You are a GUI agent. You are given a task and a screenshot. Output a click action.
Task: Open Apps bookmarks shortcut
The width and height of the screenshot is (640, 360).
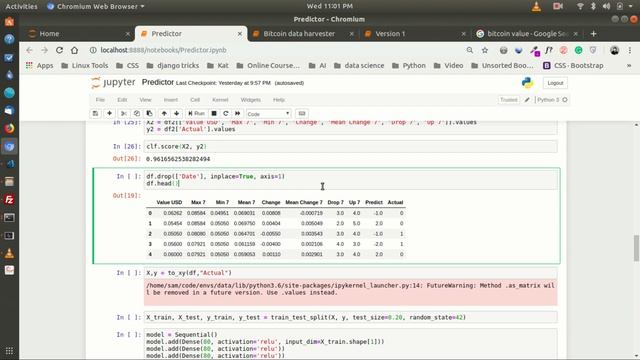pos(39,65)
